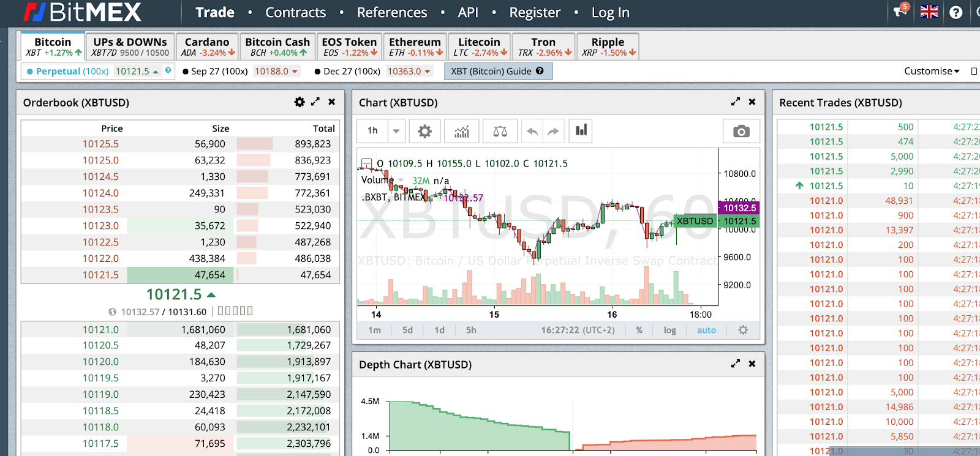The width and height of the screenshot is (980, 456).
Task: Open the Contracts menu
Action: (295, 12)
